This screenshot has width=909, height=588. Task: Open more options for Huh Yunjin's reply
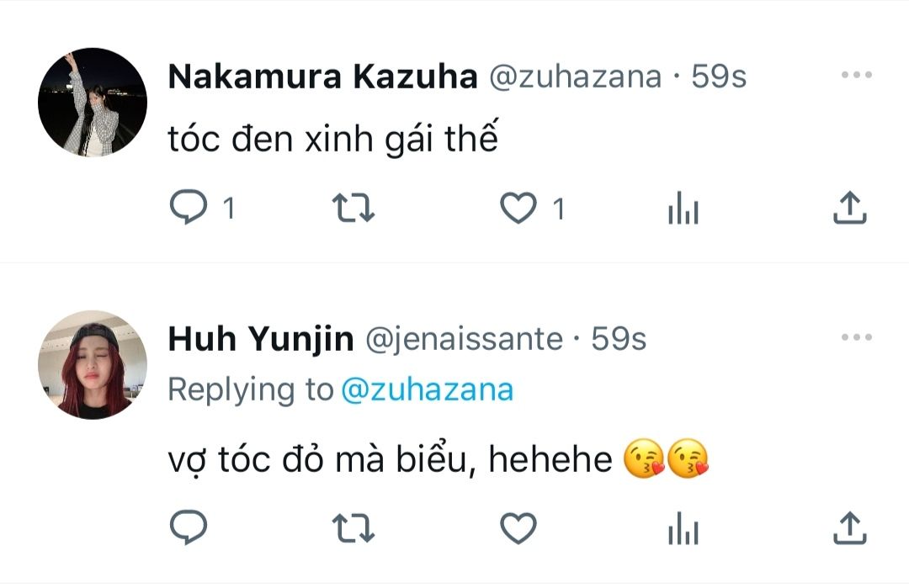[x=856, y=338]
